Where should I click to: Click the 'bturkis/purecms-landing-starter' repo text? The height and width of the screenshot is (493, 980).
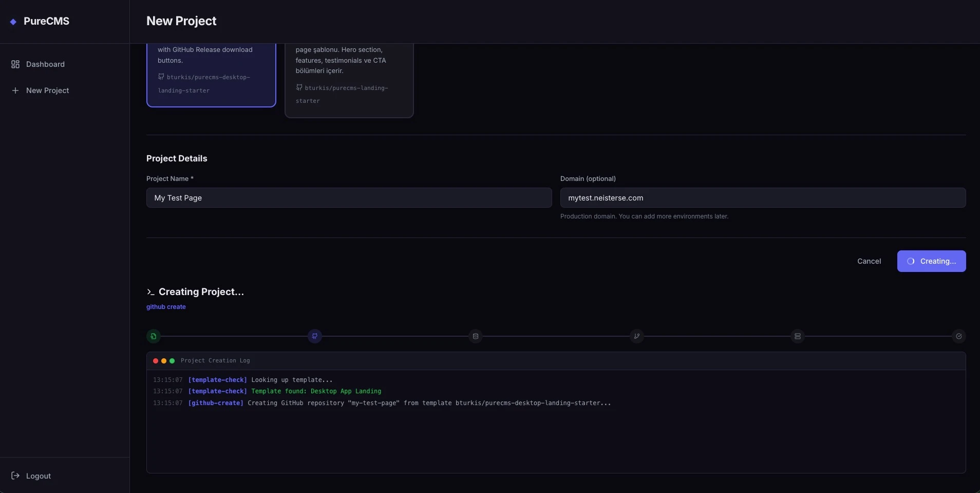click(x=342, y=95)
